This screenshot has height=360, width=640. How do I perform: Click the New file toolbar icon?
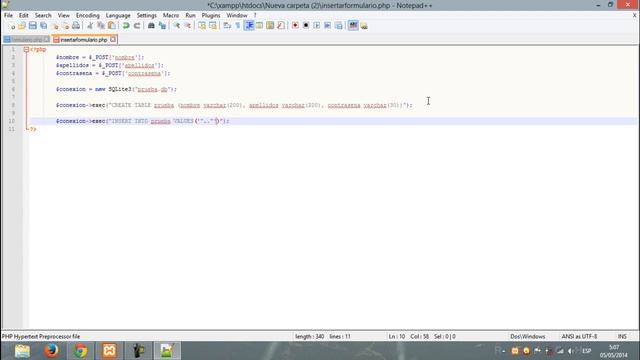(x=12, y=26)
